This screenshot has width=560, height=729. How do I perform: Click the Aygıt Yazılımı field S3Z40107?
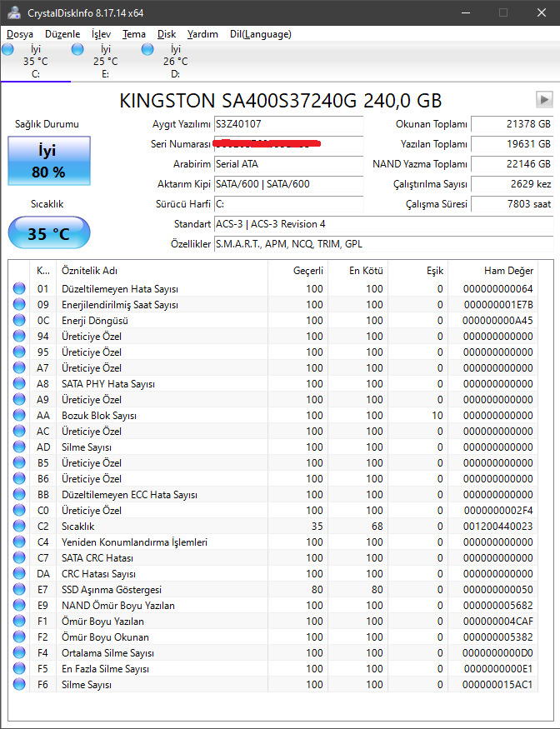pos(289,124)
